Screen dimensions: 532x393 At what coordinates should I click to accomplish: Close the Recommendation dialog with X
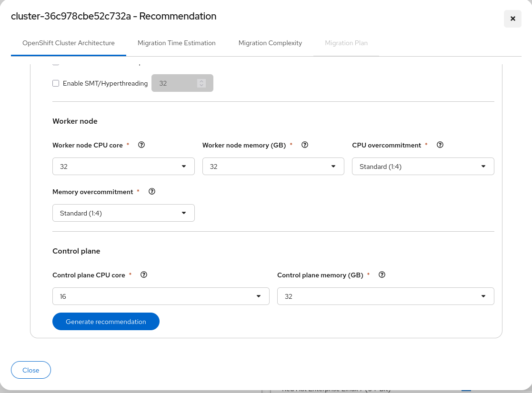point(512,19)
